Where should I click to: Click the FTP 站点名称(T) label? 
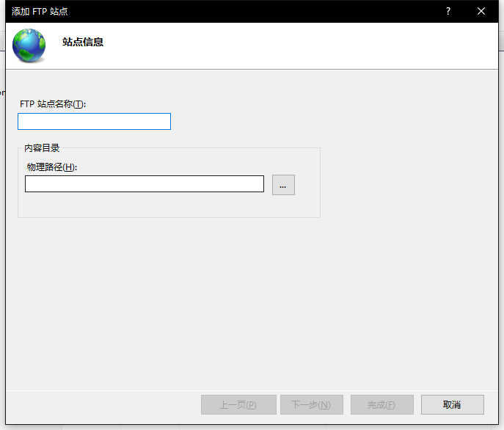53,104
